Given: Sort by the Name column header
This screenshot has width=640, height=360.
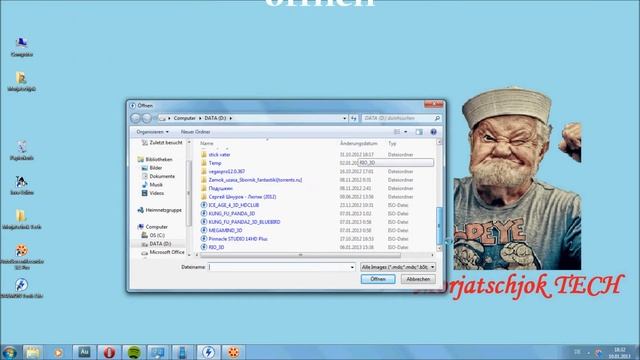Looking at the screenshot, I should coord(207,144).
